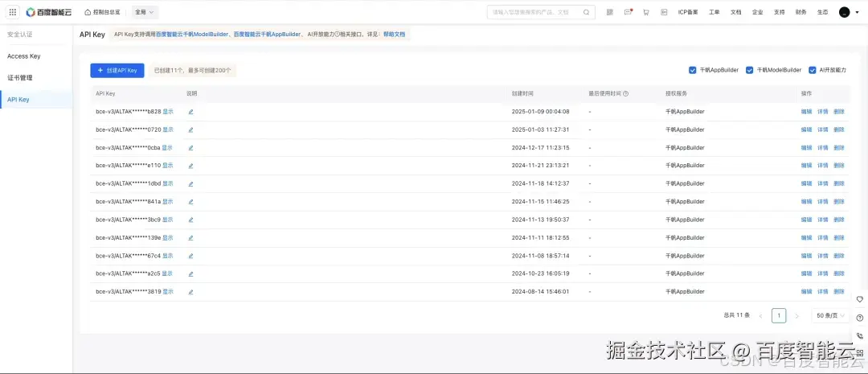
Task: Click 删除 for key created 2024-08-14
Action: (x=839, y=291)
